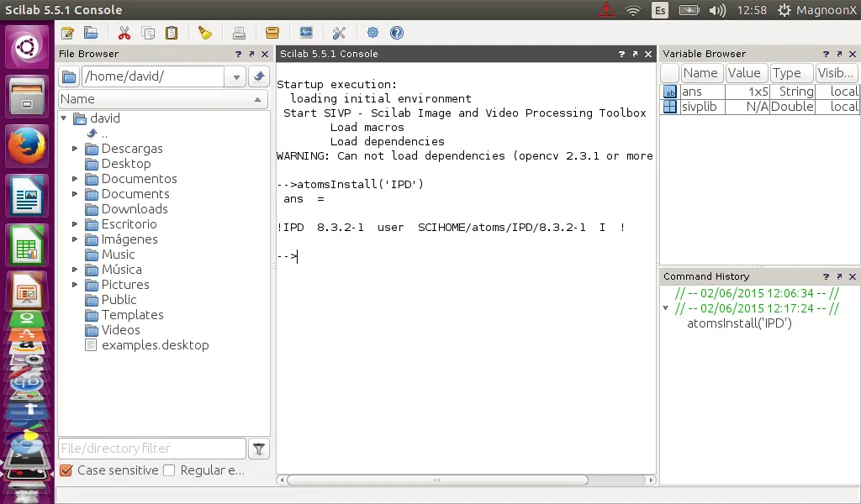
Task: Sort variables by Visibility column header
Action: (x=837, y=73)
